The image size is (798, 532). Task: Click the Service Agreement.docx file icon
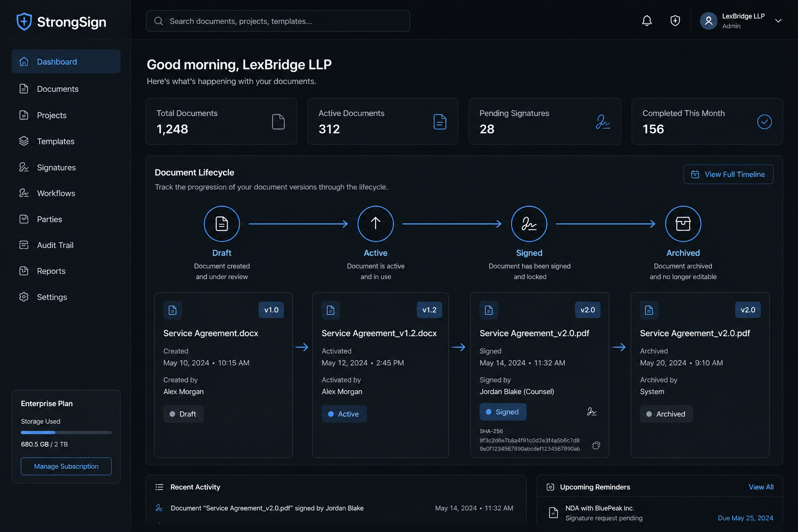pyautogui.click(x=172, y=310)
